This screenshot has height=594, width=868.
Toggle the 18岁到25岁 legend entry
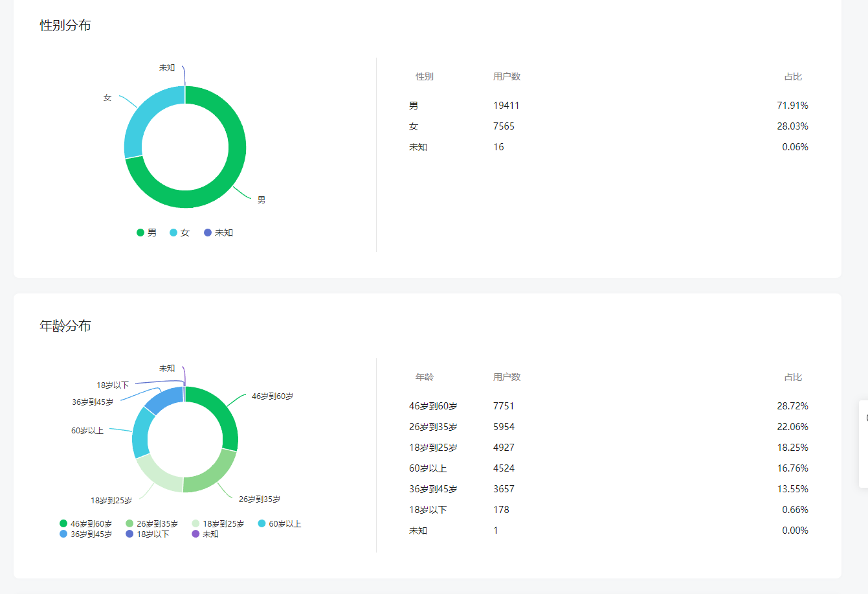click(x=218, y=523)
